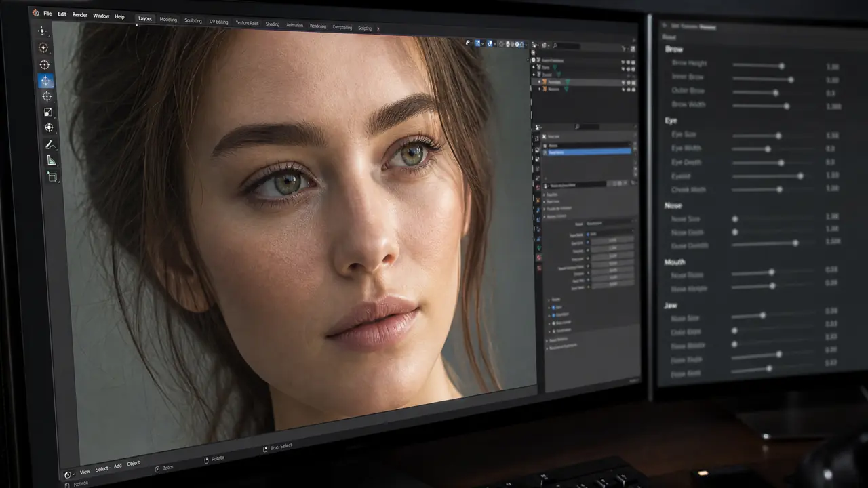Screen dimensions: 868x488
Task: Click the Brow Height slider handle
Action: [781, 66]
